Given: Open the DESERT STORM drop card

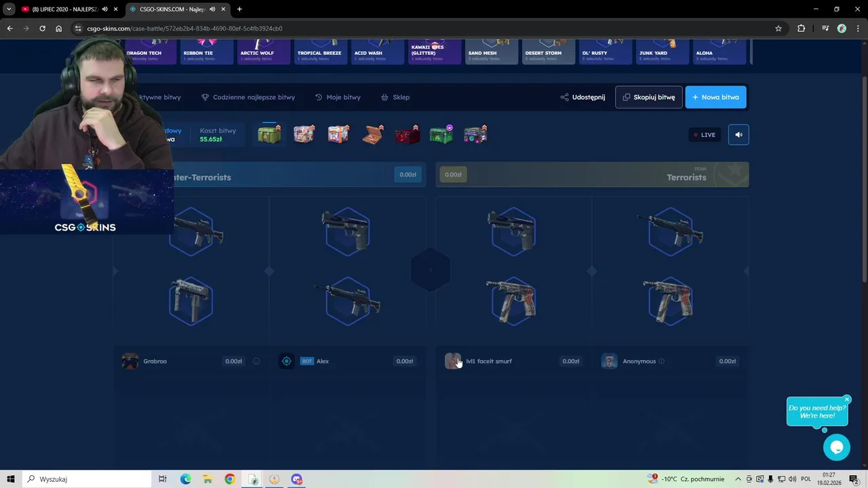Looking at the screenshot, I should point(549,52).
